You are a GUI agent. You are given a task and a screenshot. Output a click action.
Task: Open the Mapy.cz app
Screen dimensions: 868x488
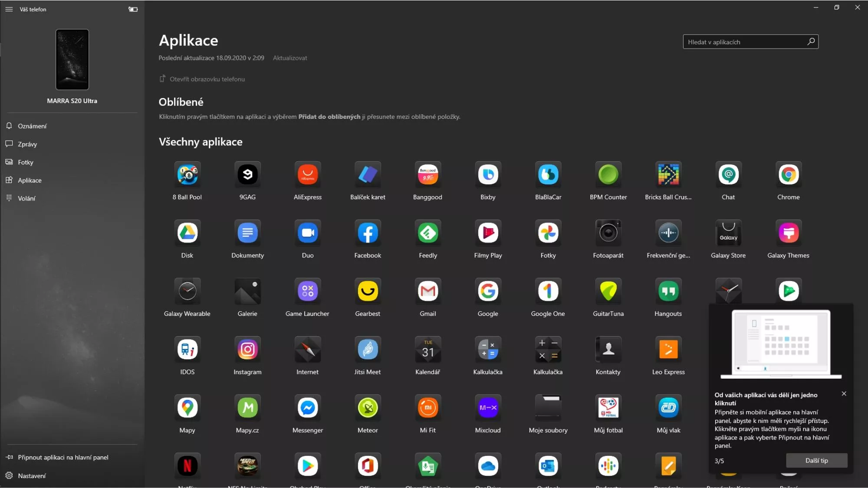(x=247, y=407)
